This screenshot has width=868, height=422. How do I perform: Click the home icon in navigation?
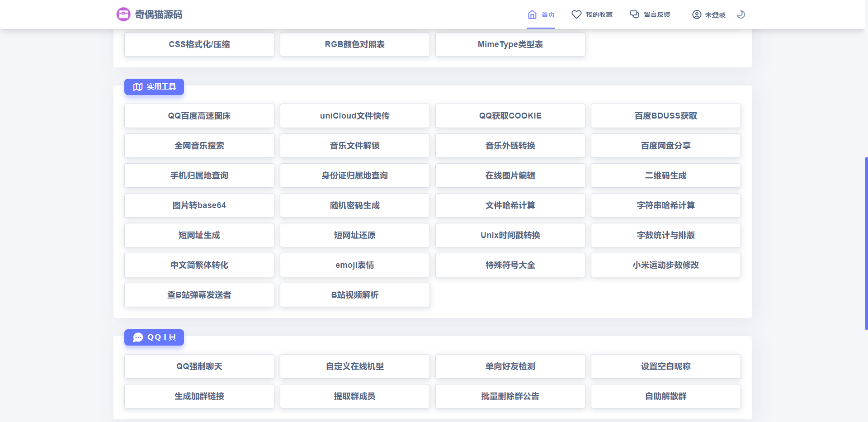pos(532,14)
